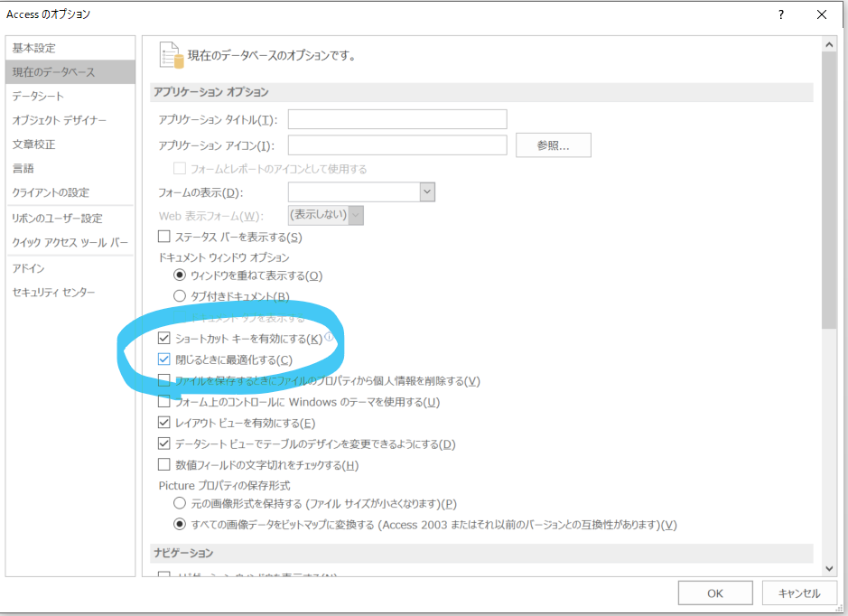Click the アプリケーション タイトル text field
The image size is (848, 616).
397,119
